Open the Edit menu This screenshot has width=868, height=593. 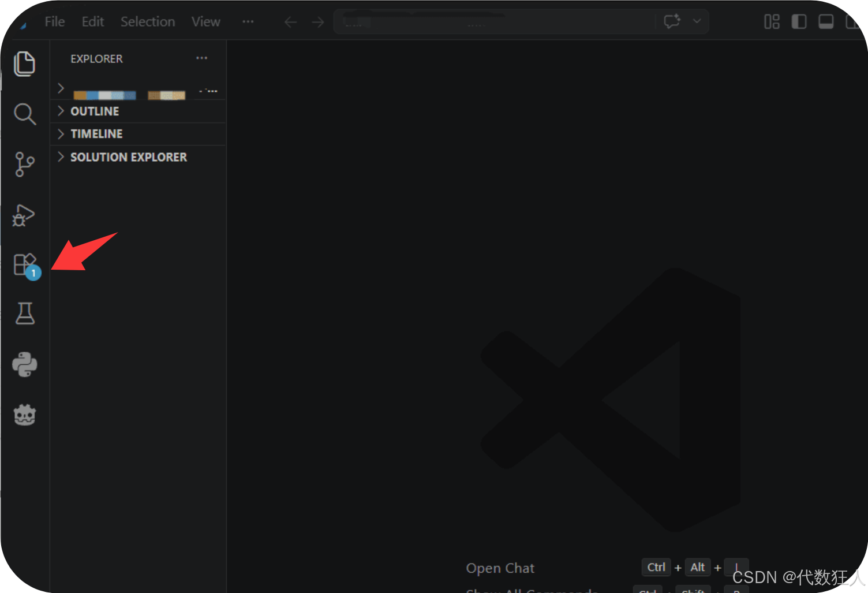93,22
